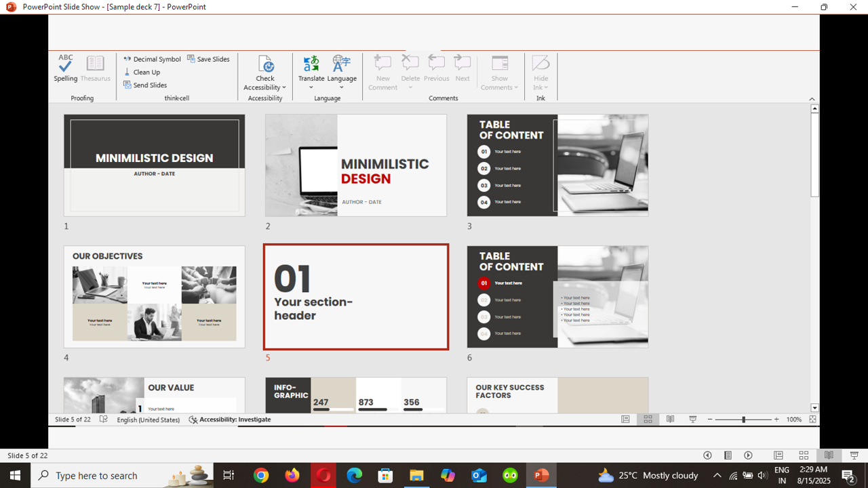Click the taskbar search box
Viewport: 868px width, 488px height.
[x=122, y=475]
